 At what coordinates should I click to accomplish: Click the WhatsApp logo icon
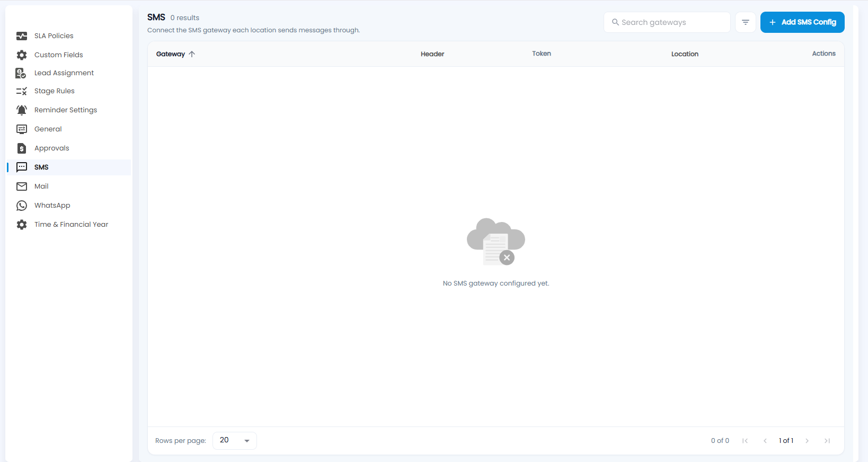pos(22,206)
